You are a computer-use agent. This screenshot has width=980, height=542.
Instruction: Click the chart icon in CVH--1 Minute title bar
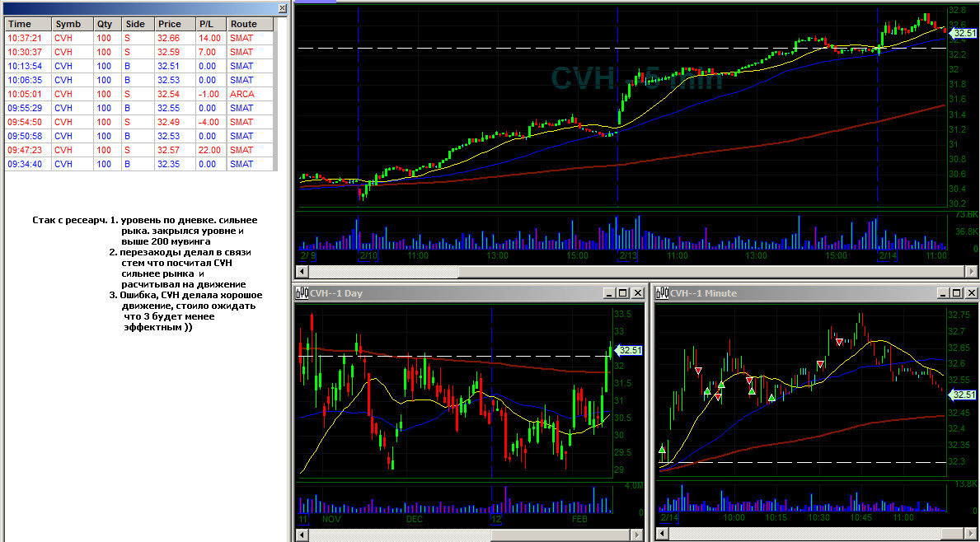point(661,293)
